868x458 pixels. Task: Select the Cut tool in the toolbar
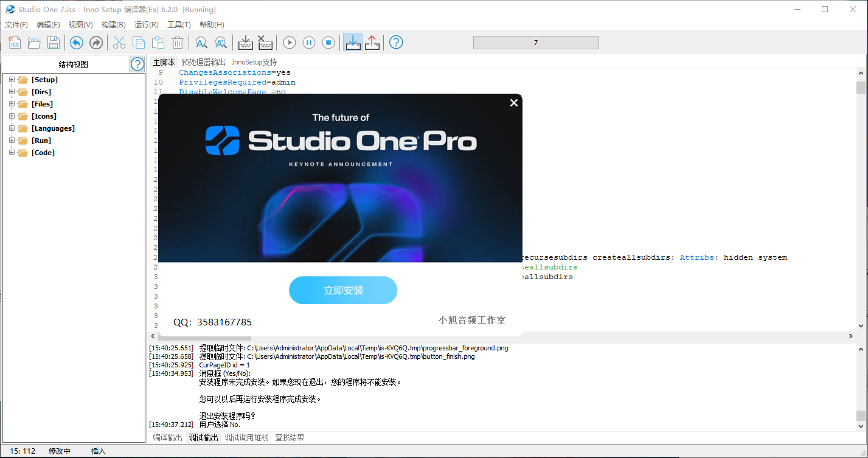tap(119, 43)
